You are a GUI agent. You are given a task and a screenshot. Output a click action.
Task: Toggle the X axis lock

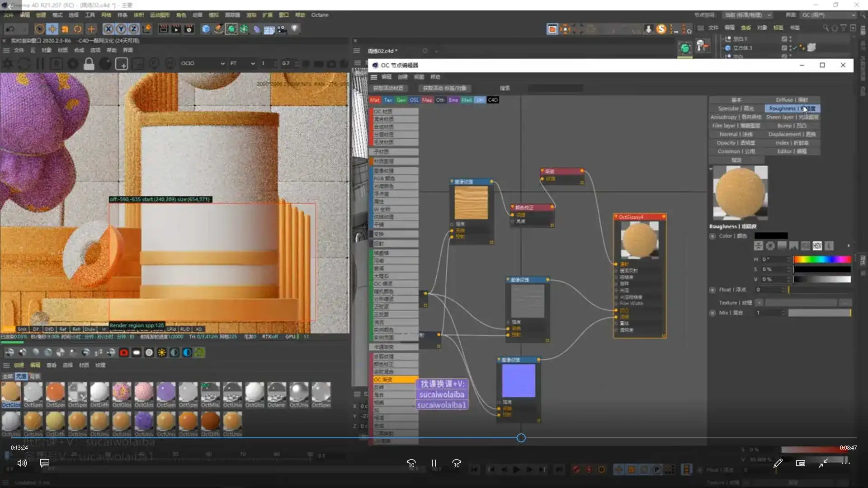pos(108,29)
